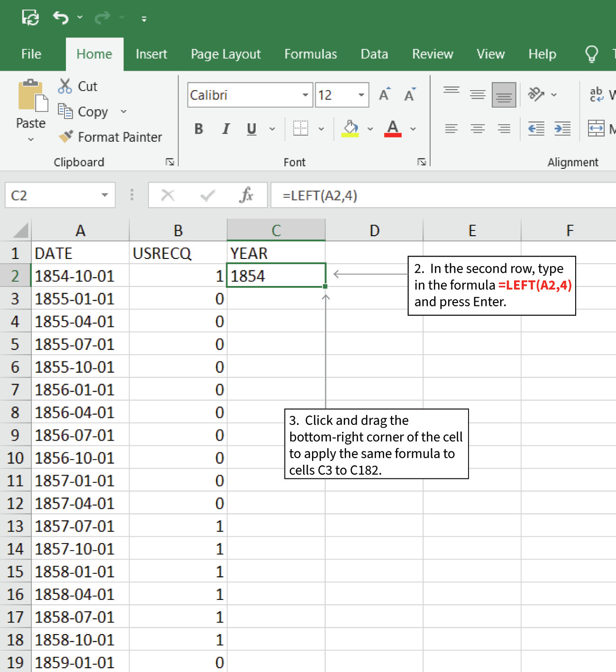
Task: Decrease font size with the smaller A
Action: (410, 94)
